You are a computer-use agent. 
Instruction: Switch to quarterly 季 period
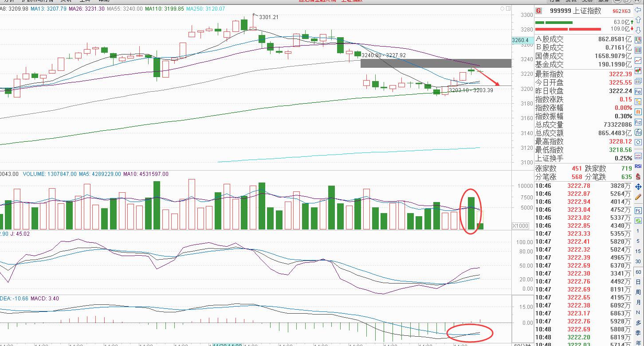point(638,332)
